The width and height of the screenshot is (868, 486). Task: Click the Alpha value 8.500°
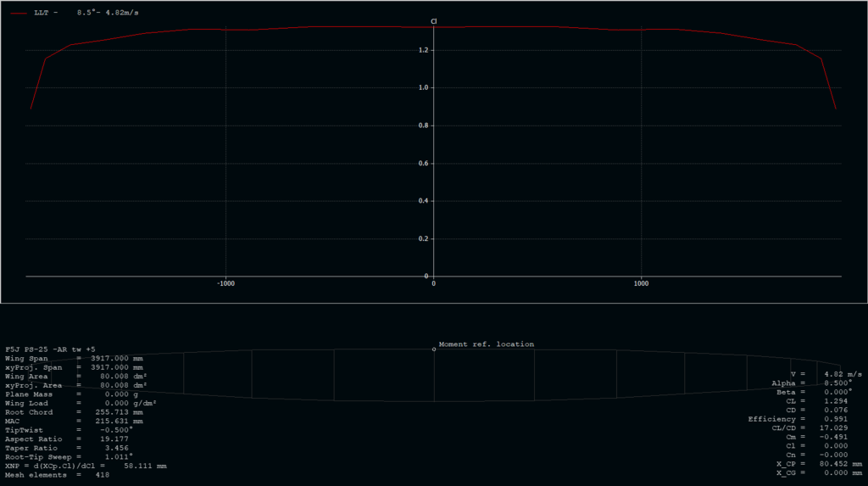click(837, 383)
